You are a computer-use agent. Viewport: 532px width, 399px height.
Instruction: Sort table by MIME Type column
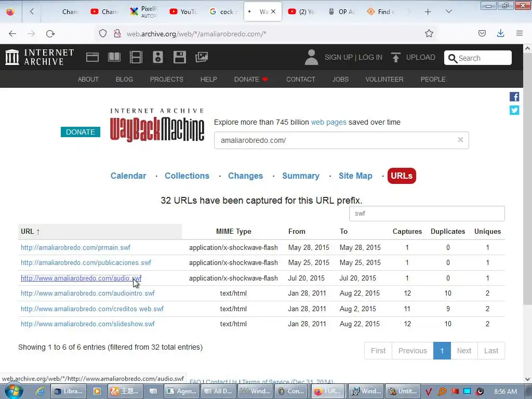tap(233, 231)
